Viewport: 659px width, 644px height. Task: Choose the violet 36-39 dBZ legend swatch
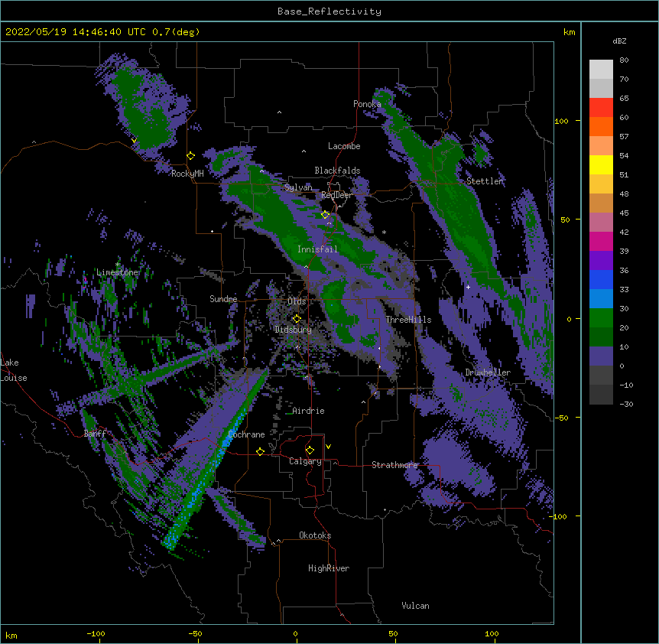(x=601, y=261)
